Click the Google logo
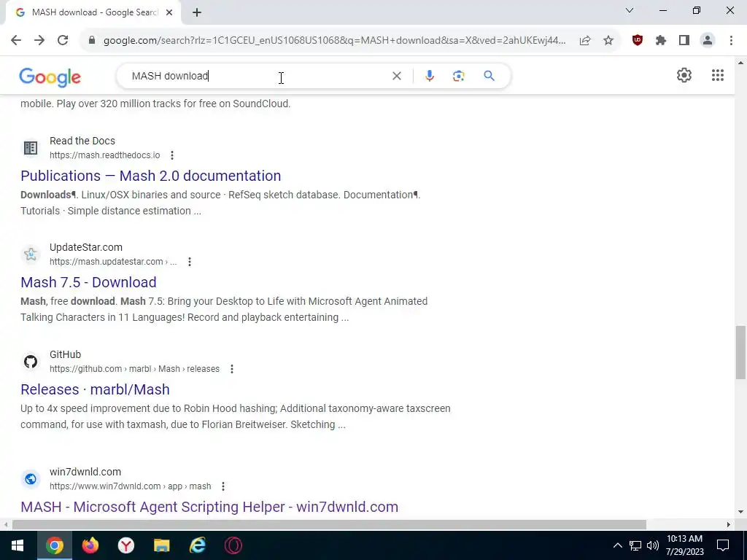The image size is (747, 560). (x=50, y=77)
